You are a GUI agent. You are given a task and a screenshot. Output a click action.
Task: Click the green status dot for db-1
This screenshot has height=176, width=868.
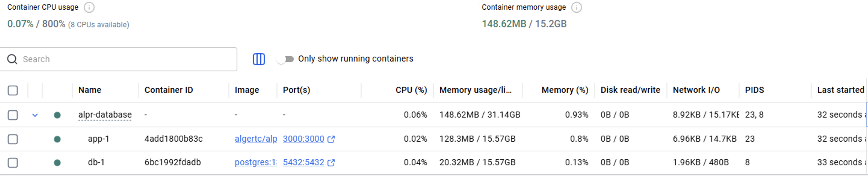[57, 163]
